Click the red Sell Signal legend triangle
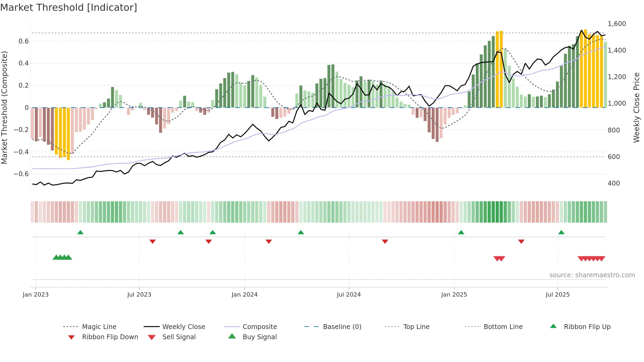 point(152,337)
